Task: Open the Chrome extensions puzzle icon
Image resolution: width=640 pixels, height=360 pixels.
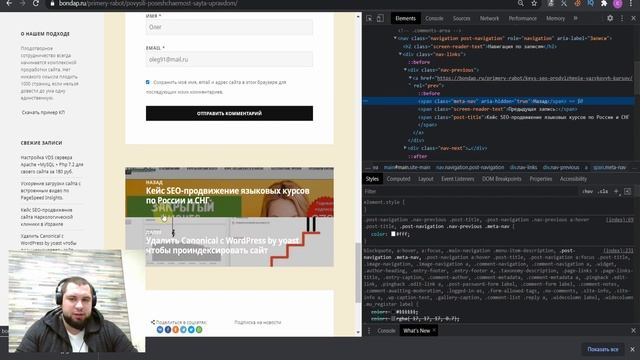Action: point(604,3)
